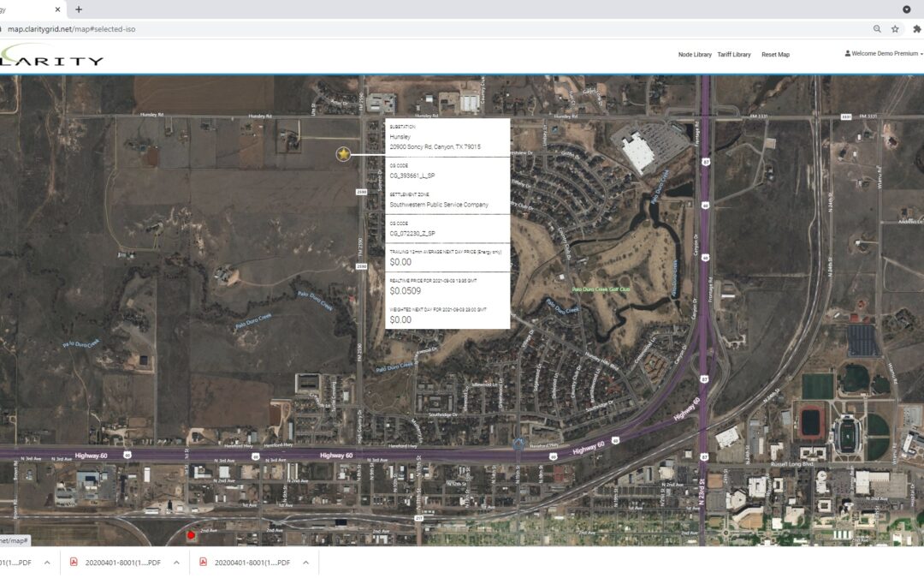Click Southwestern Public Service Company text

(x=439, y=205)
